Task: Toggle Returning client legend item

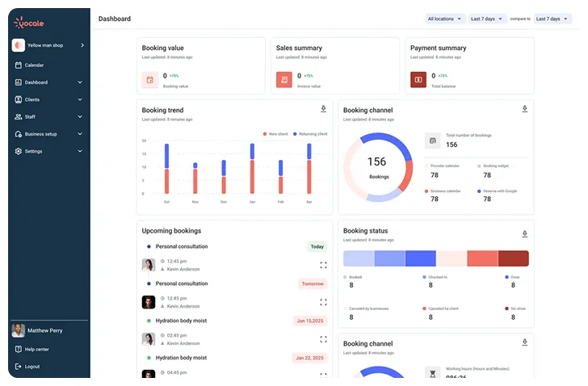Action: click(310, 134)
